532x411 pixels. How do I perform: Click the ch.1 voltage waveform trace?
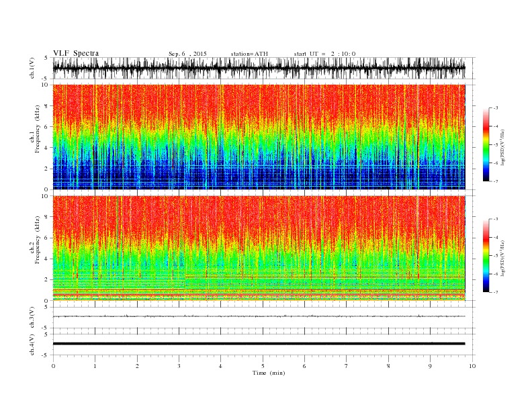click(259, 68)
